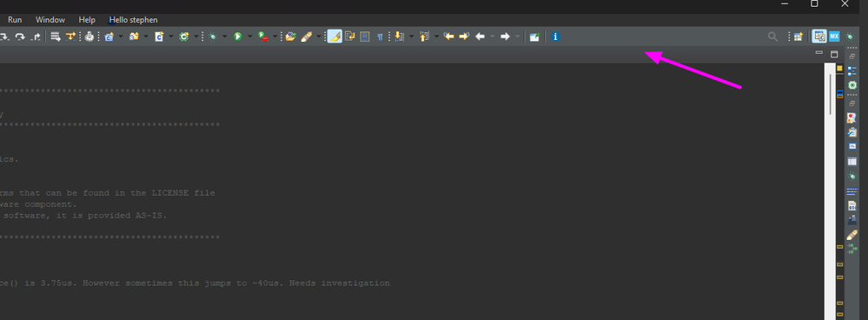Screen dimensions: 868x320
Task: Go to Last Edit Location
Action: coord(449,37)
